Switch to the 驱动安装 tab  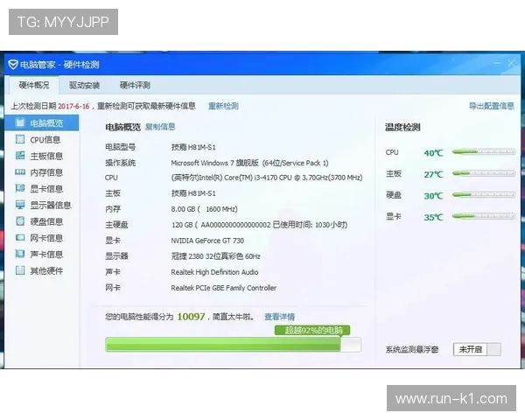tap(84, 85)
